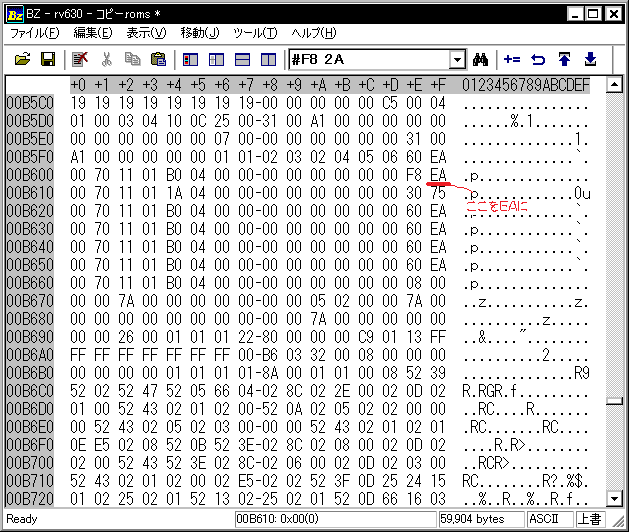Image resolution: width=629 pixels, height=532 pixels.
Task: Select byte 30 in row 00B610
Action: click(414, 193)
